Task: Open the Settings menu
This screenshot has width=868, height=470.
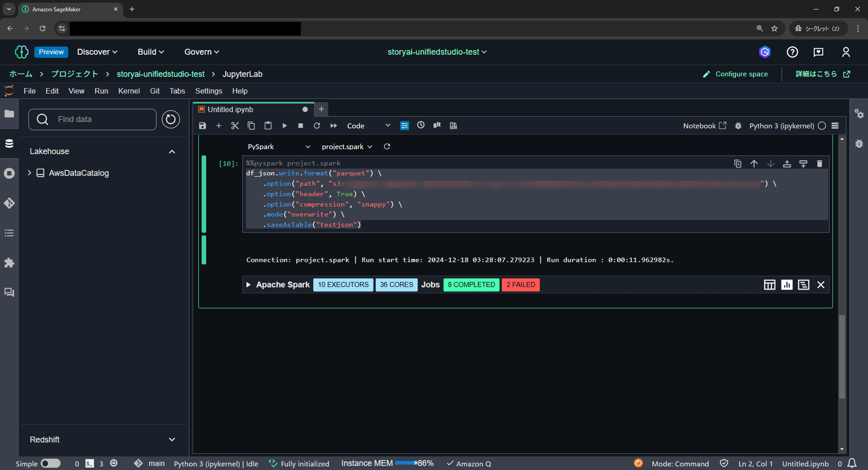Action: tap(209, 91)
